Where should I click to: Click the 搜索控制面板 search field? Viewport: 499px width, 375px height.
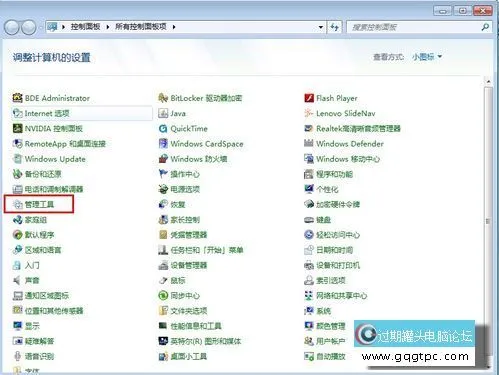(x=414, y=27)
